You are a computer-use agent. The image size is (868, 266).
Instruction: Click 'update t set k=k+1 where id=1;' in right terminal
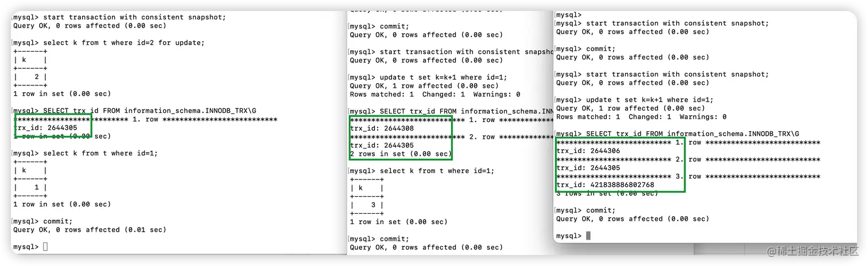649,100
